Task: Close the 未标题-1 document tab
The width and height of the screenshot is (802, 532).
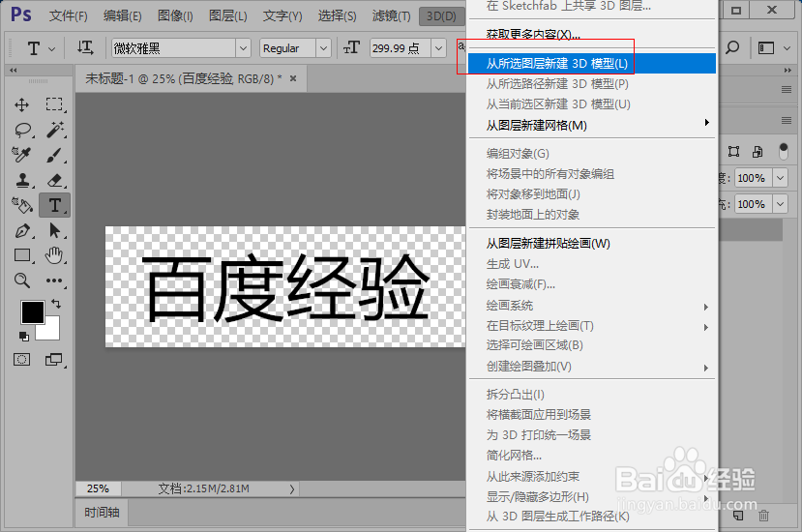Action: [293, 78]
